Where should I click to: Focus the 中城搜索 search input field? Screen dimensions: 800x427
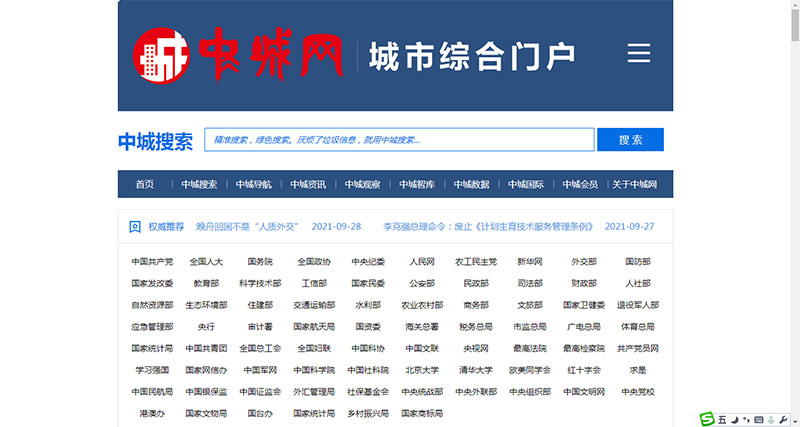(399, 140)
